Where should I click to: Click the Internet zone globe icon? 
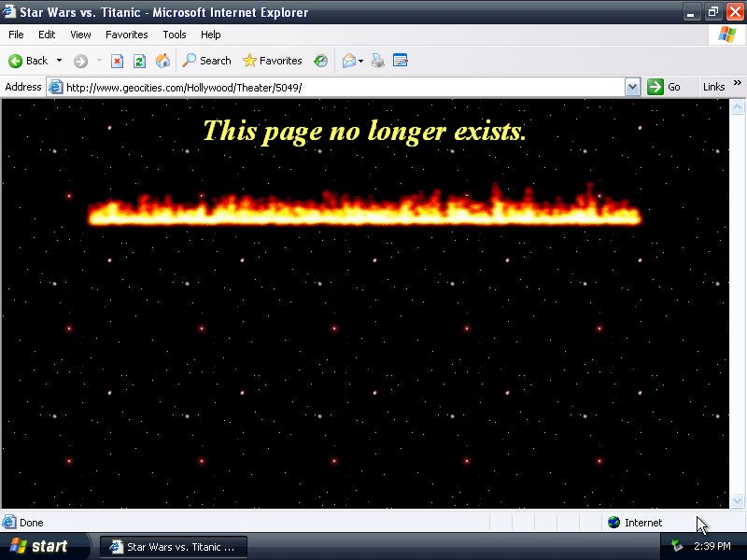coord(614,523)
